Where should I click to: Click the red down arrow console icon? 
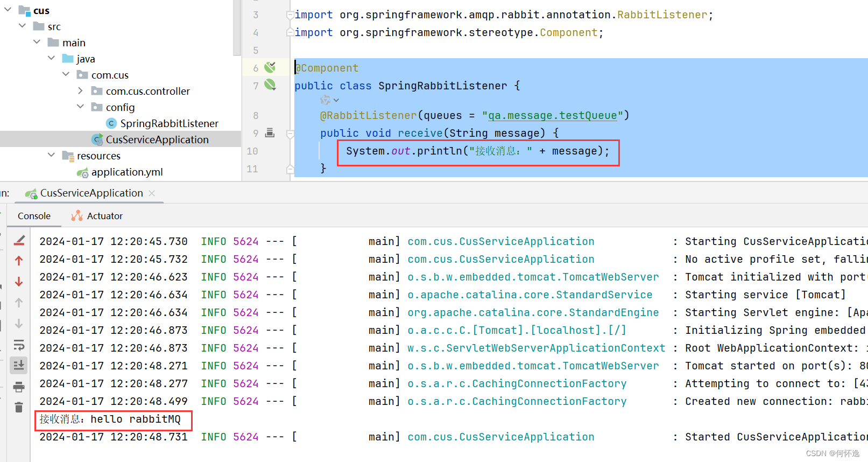coord(19,282)
